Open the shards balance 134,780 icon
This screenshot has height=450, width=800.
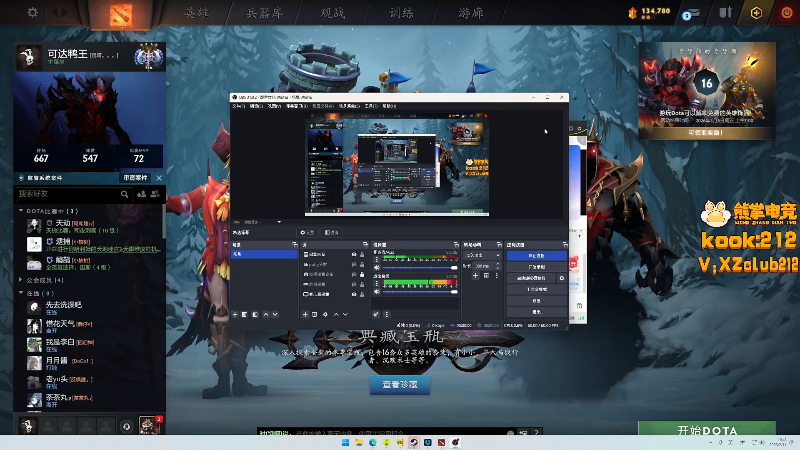(x=633, y=13)
